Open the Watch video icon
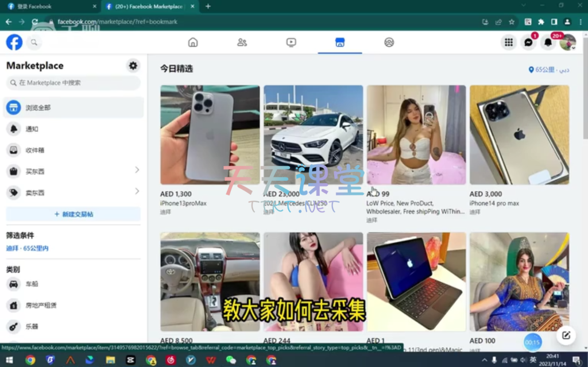588x367 pixels. pos(291,42)
